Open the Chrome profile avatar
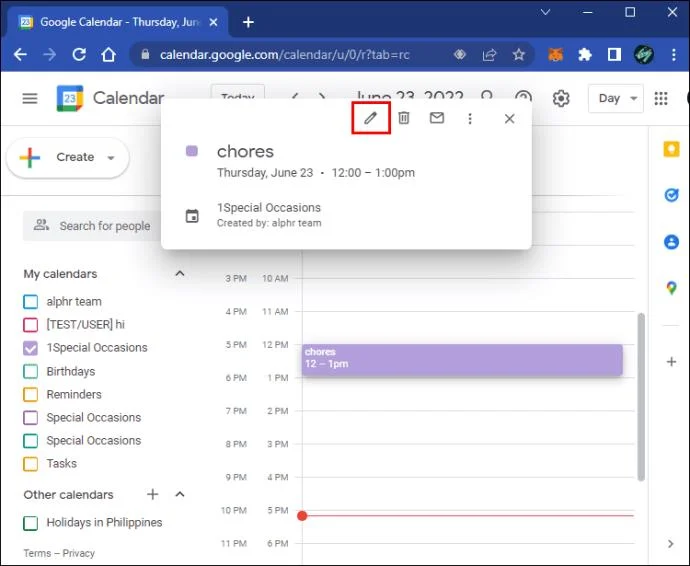Screen dimensions: 690x566 643,55
